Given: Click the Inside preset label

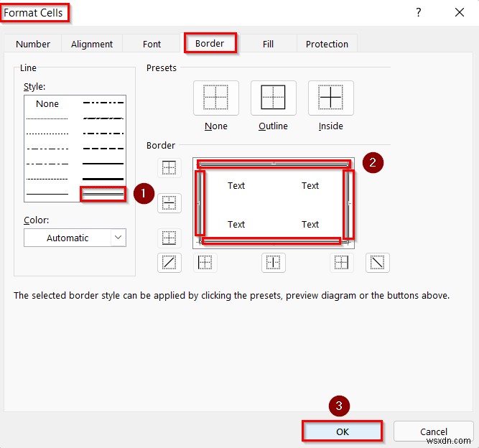Looking at the screenshot, I should [331, 126].
